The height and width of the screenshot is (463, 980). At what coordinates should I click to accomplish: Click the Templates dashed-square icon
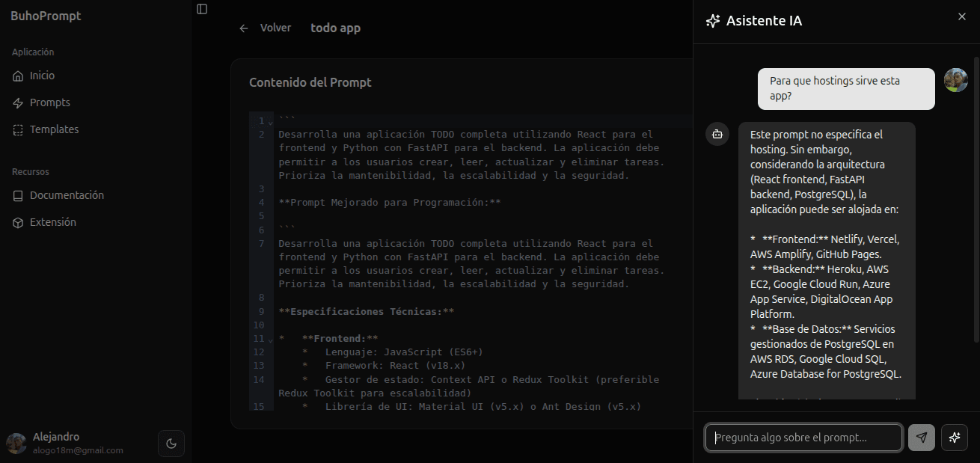pyautogui.click(x=18, y=129)
